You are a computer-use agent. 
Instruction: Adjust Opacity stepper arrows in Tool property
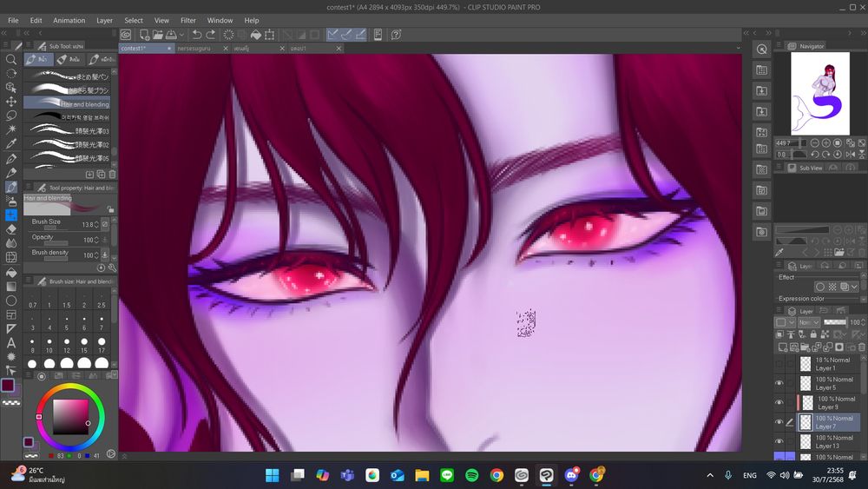point(96,240)
